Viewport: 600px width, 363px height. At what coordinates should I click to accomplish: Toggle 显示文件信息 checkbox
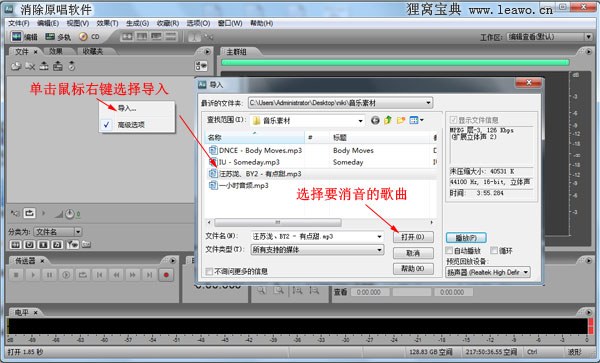(453, 120)
